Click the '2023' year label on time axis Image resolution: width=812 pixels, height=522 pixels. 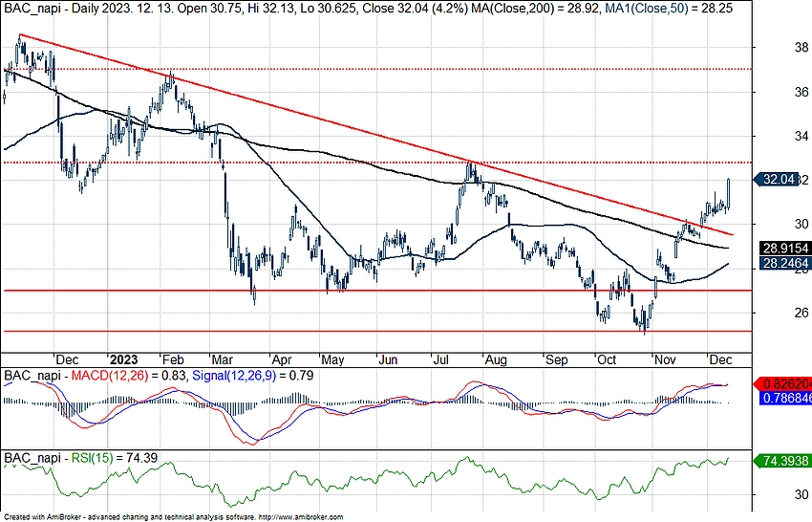point(124,360)
